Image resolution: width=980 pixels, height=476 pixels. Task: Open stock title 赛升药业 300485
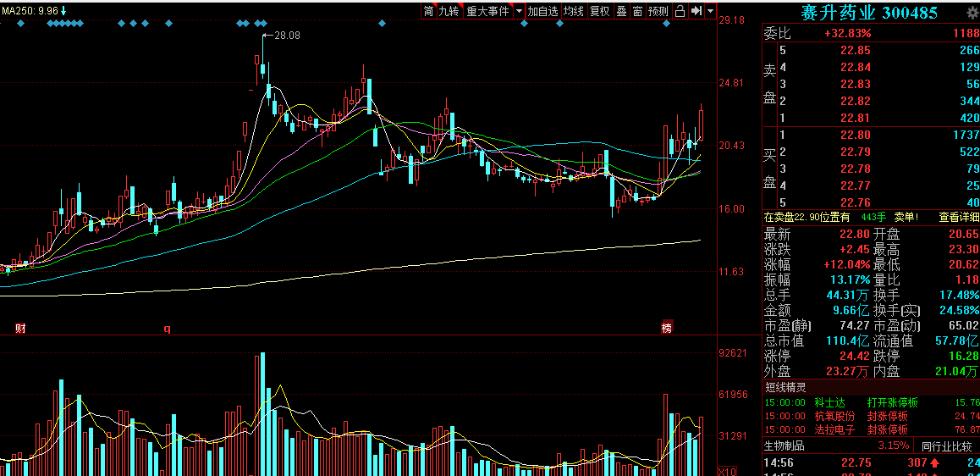869,12
